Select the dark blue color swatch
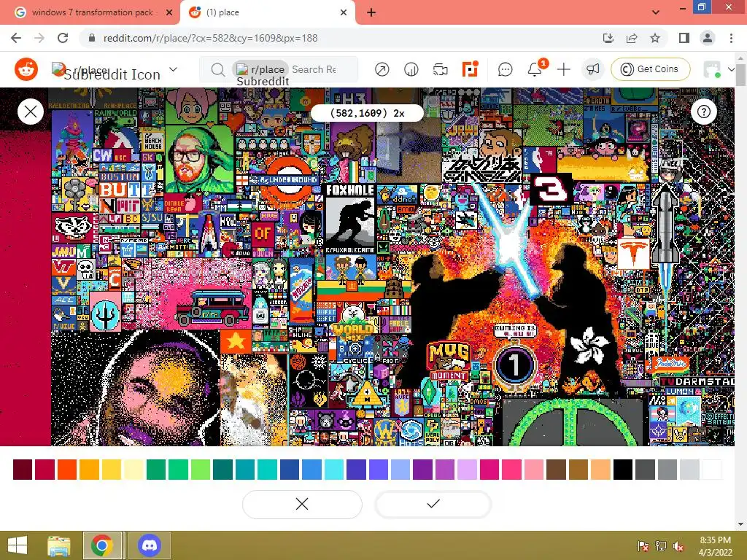This screenshot has width=747, height=560. [289, 470]
